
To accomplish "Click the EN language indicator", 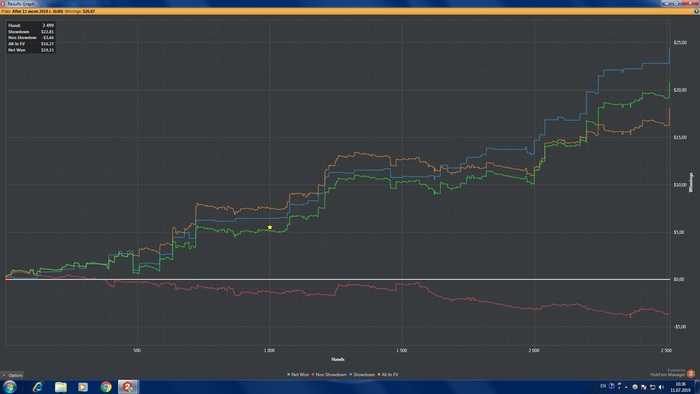I will pyautogui.click(x=603, y=386).
